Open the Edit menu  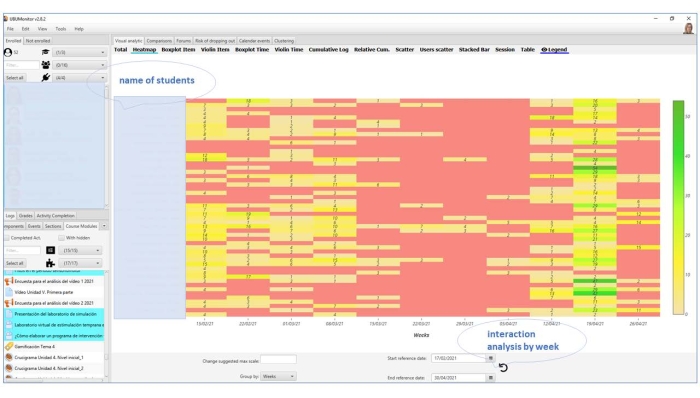25,29
